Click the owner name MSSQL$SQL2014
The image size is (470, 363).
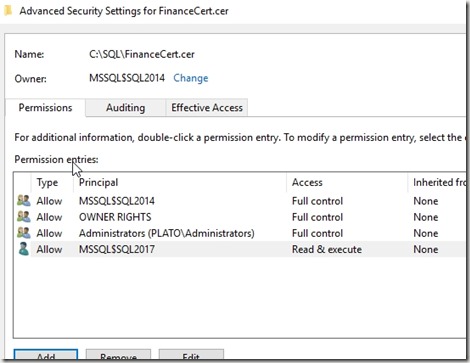pyautogui.click(x=127, y=78)
